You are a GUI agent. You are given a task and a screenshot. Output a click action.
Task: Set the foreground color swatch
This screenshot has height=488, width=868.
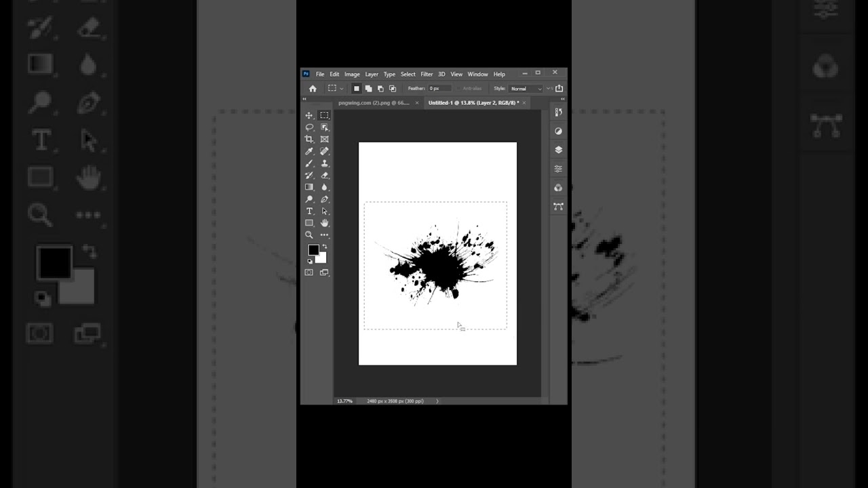[x=313, y=250]
